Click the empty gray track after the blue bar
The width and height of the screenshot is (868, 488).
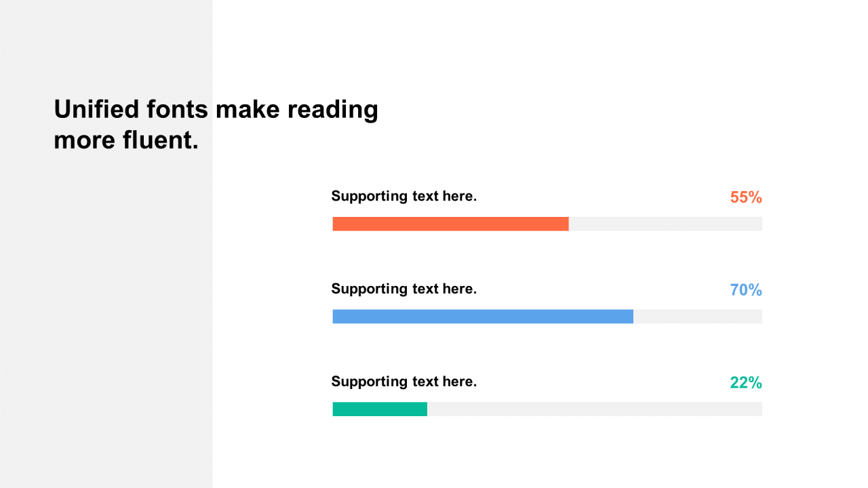[x=697, y=317]
